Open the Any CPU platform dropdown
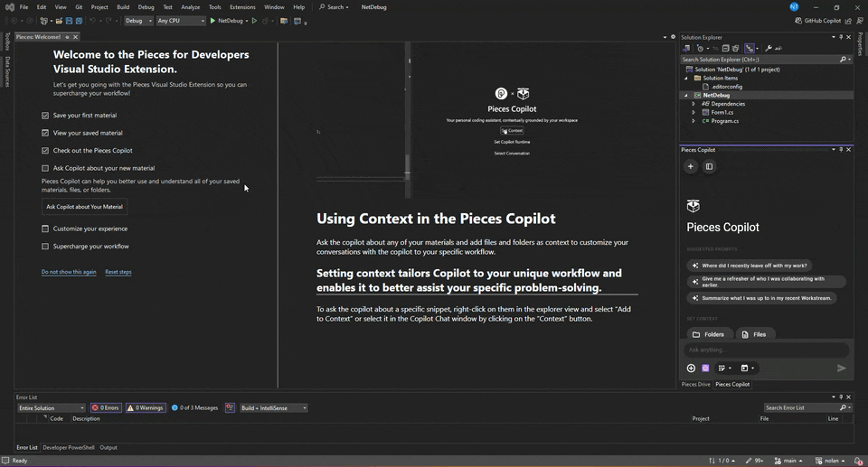Image resolution: width=868 pixels, height=467 pixels. coord(181,21)
